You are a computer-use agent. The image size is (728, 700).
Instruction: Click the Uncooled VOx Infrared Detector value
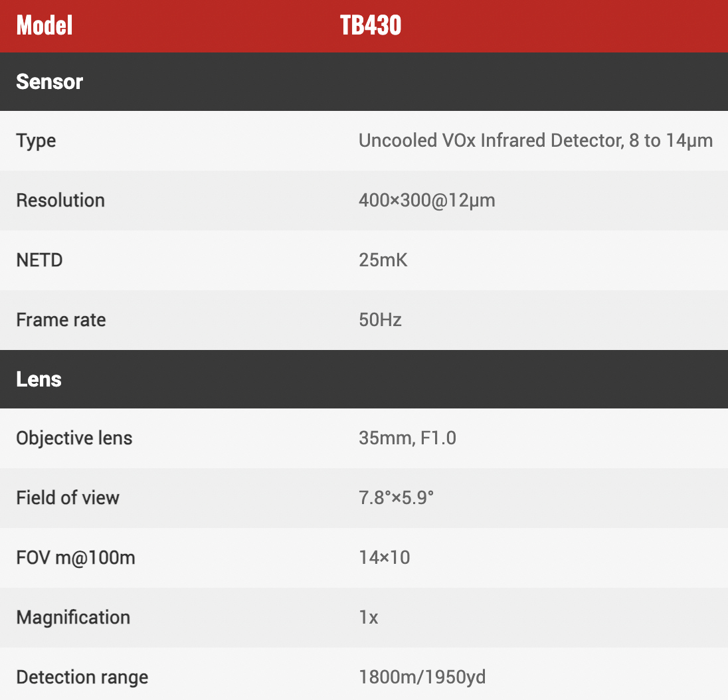click(536, 141)
